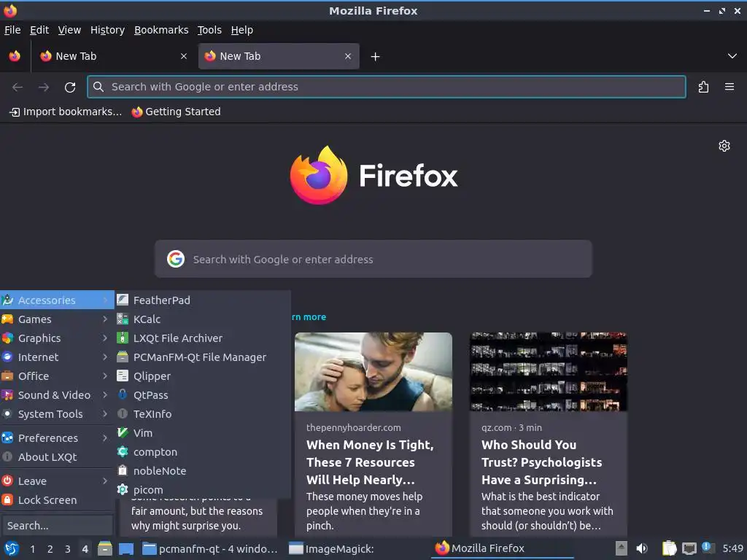The height and width of the screenshot is (560, 747).
Task: Launch Qlipper clipboard manager
Action: point(203,376)
